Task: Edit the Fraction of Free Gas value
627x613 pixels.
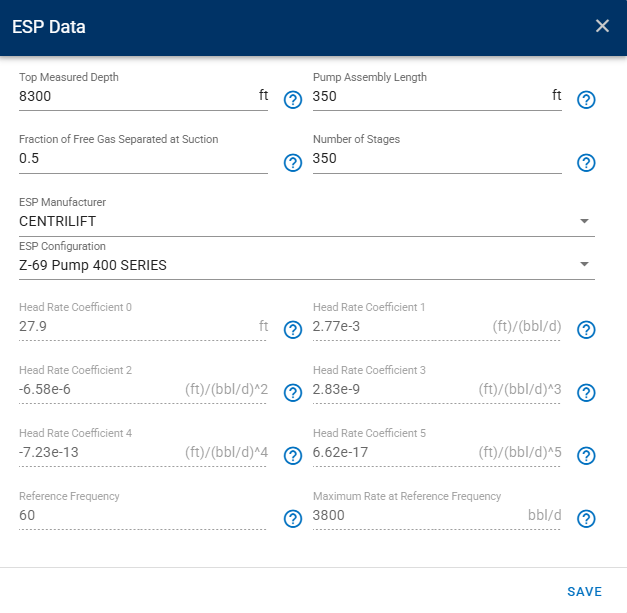Action: click(x=143, y=159)
